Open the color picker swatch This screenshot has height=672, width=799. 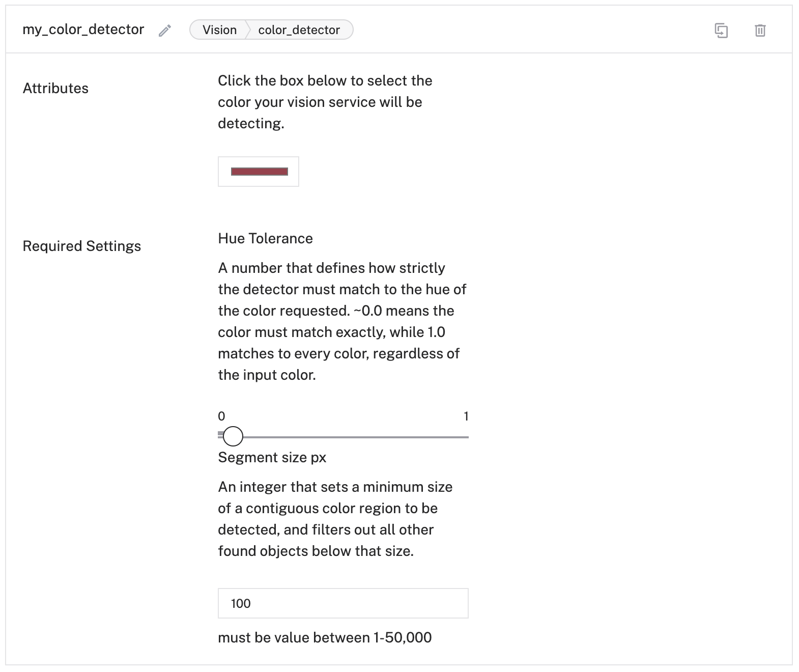click(259, 172)
